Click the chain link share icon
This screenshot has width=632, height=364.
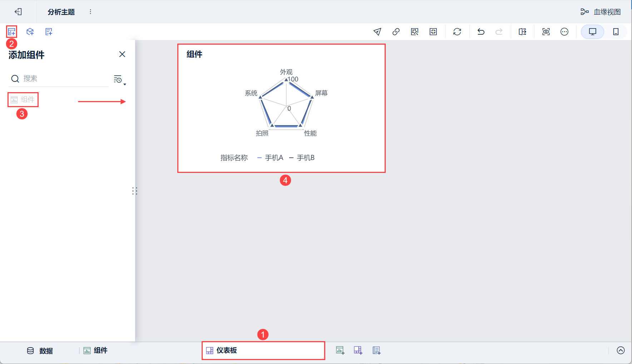[396, 32]
